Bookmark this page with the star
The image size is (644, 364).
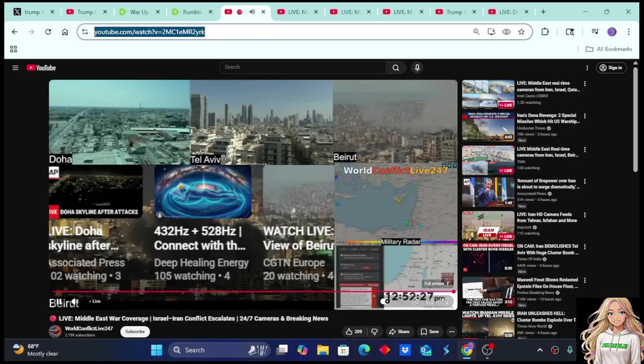click(521, 32)
